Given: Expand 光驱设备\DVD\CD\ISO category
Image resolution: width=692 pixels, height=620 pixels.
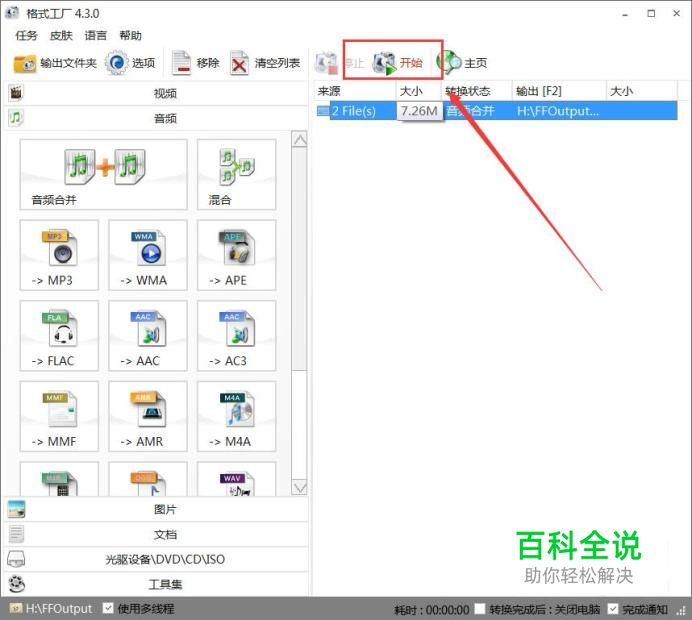Looking at the screenshot, I should pyautogui.click(x=156, y=559).
